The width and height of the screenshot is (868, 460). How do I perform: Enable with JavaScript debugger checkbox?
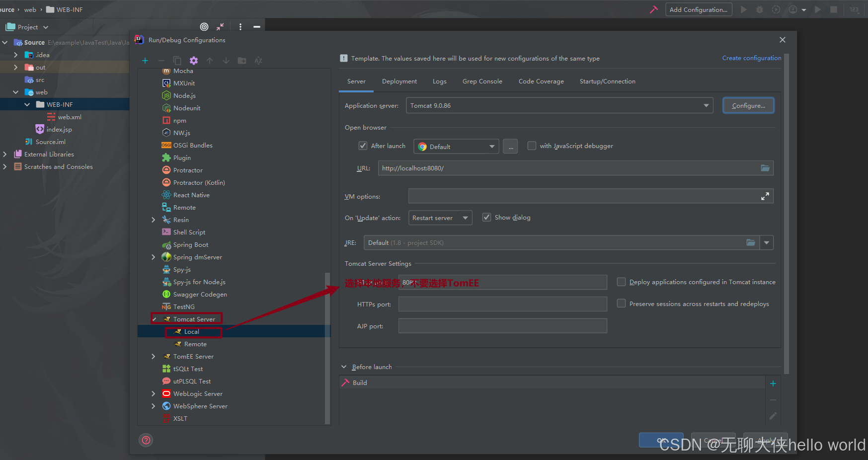[x=532, y=146]
